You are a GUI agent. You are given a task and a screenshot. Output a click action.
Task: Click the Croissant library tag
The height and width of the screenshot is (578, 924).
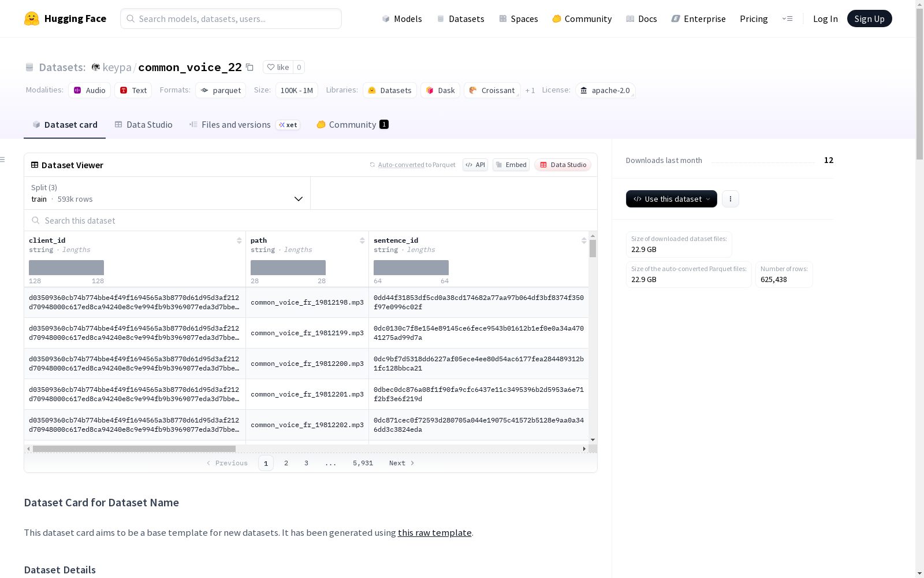point(492,90)
